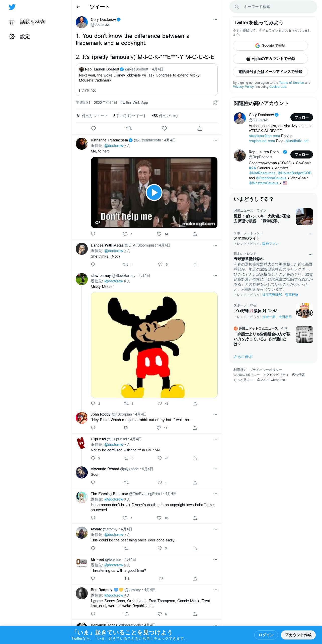This screenshot has height=644, width=322.
Task: Click アカウント作成 in the bottom banner
Action: click(298, 635)
